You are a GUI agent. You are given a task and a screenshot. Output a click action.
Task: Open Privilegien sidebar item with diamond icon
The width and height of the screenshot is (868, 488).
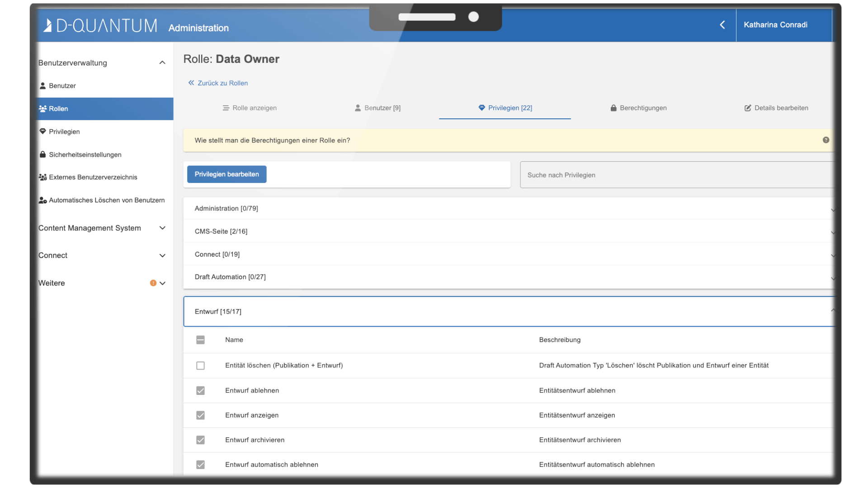(64, 131)
